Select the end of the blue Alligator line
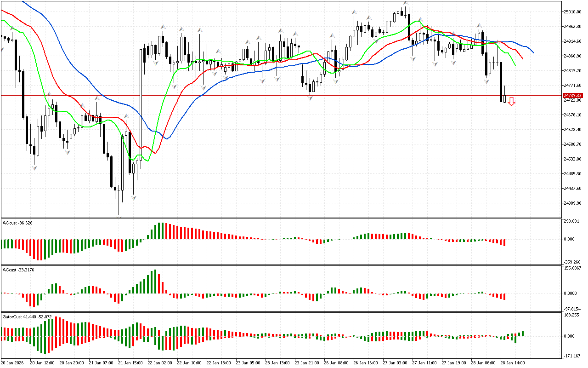 click(x=533, y=52)
